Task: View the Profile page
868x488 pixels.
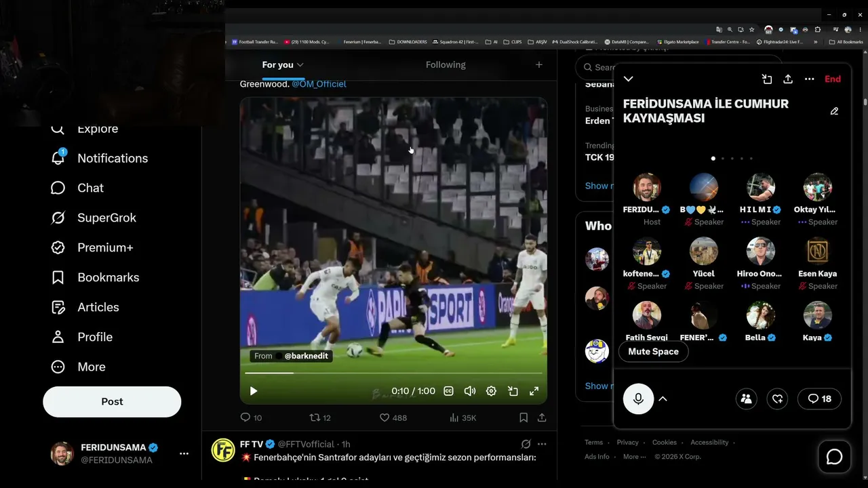Action: pos(82,337)
